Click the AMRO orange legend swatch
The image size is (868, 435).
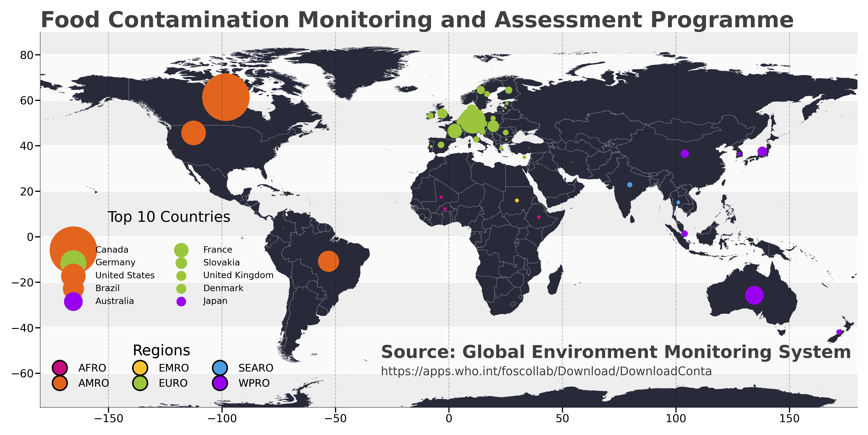tap(60, 383)
